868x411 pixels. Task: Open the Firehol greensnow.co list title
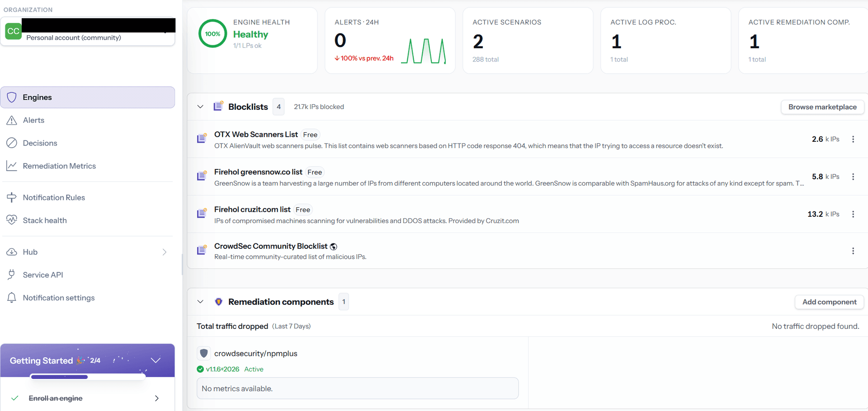click(x=258, y=172)
